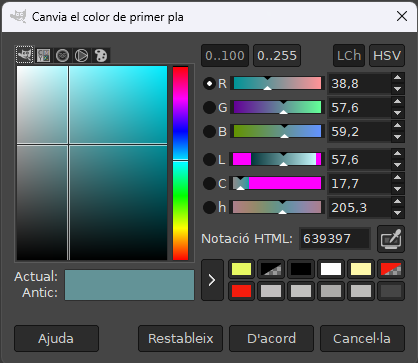Increase the G value 57,6
This screenshot has width=418, height=363.
[397, 102]
